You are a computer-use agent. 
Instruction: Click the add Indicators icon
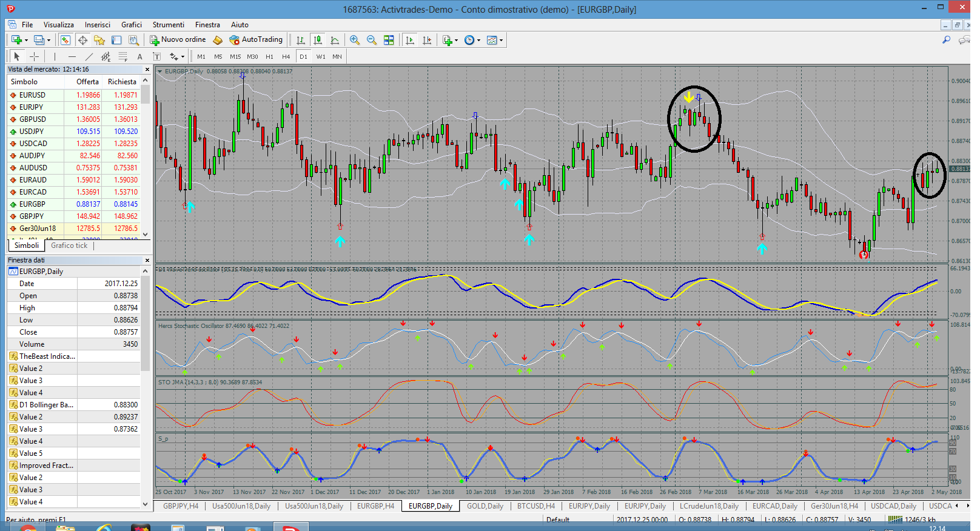click(448, 40)
